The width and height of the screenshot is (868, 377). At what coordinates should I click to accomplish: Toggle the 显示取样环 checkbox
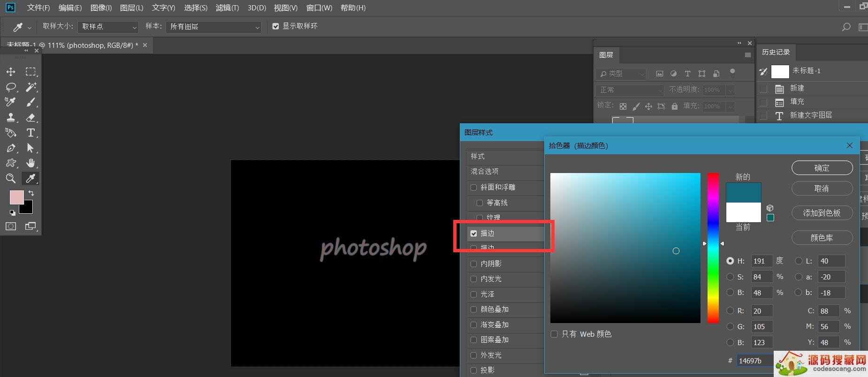pyautogui.click(x=276, y=26)
